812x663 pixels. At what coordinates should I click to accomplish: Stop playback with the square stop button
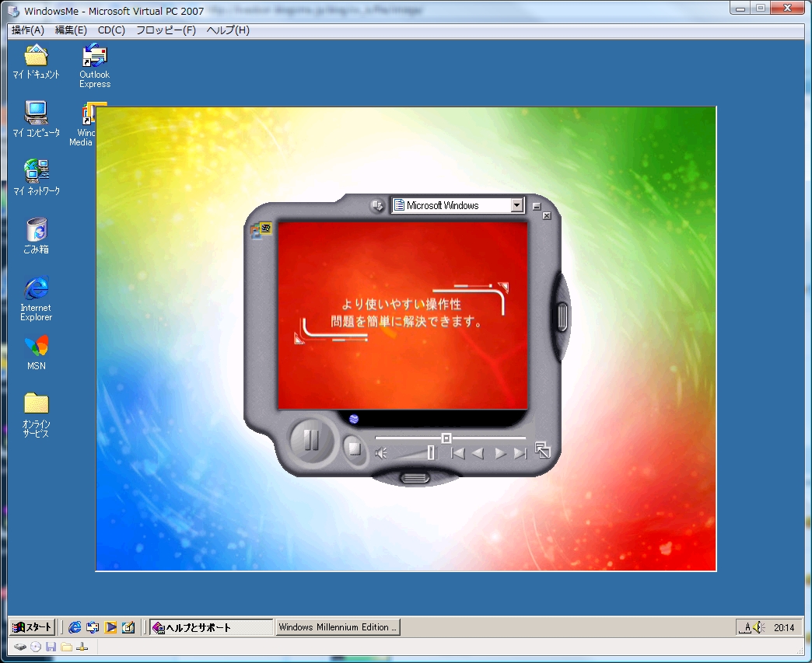(x=354, y=448)
